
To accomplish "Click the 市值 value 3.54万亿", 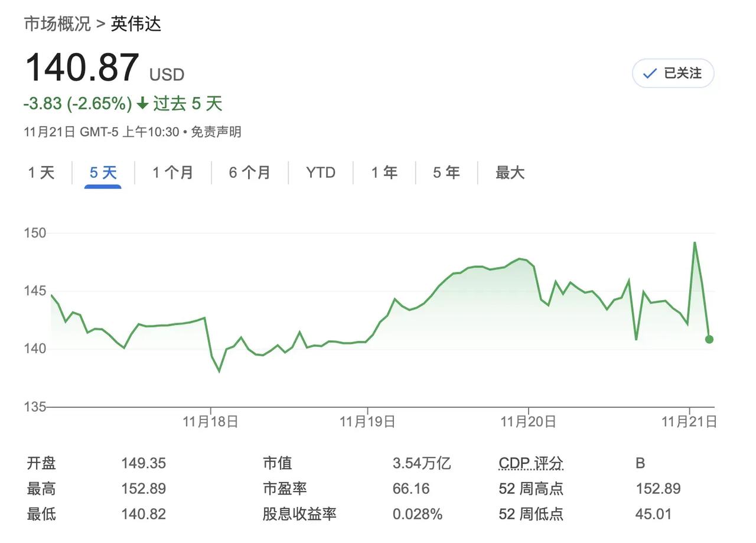I will point(422,463).
